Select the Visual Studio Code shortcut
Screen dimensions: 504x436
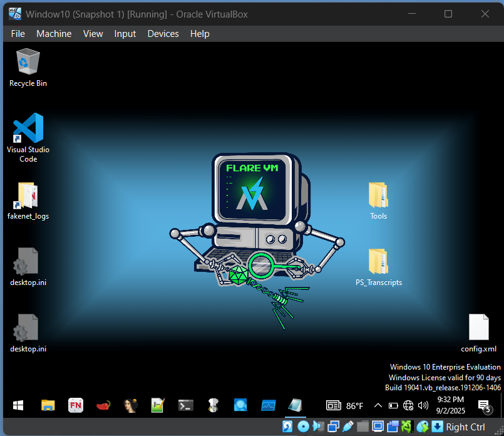[28, 138]
